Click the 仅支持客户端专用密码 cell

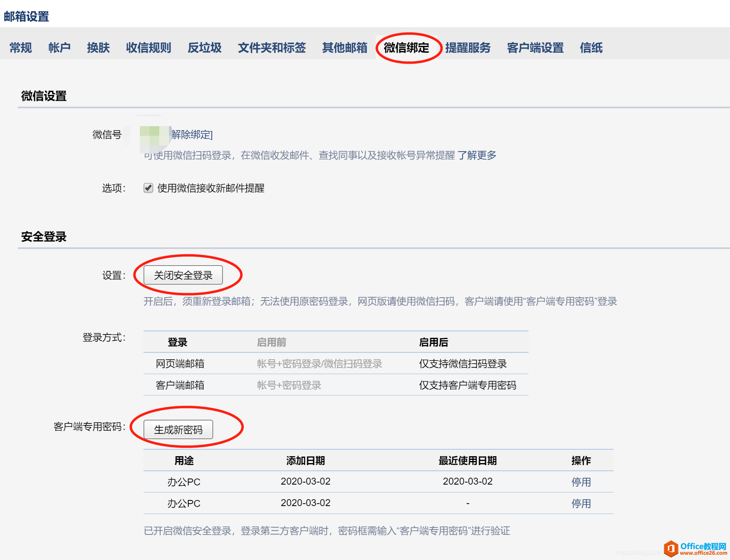pyautogui.click(x=468, y=385)
